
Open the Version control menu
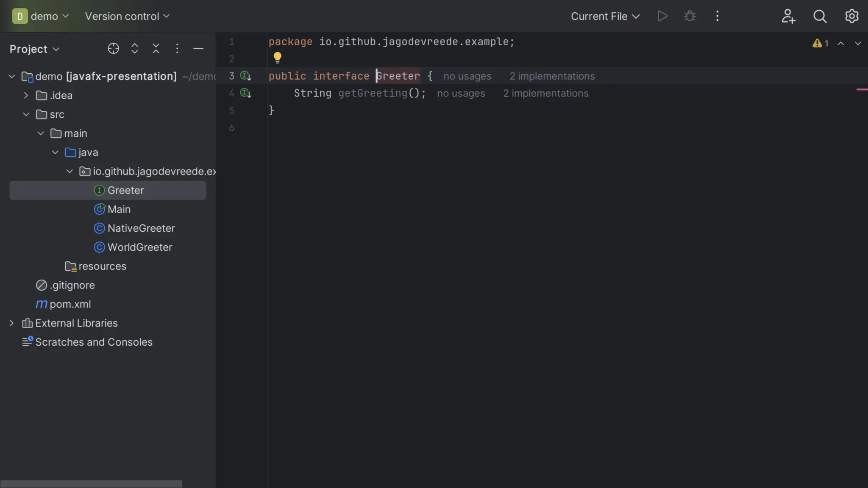[127, 16]
